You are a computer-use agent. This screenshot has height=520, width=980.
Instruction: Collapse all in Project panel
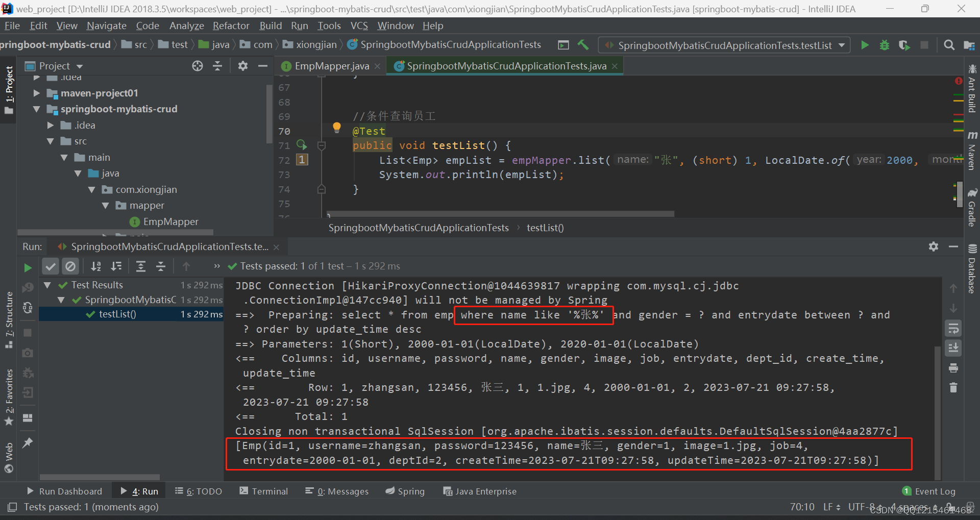pyautogui.click(x=217, y=66)
